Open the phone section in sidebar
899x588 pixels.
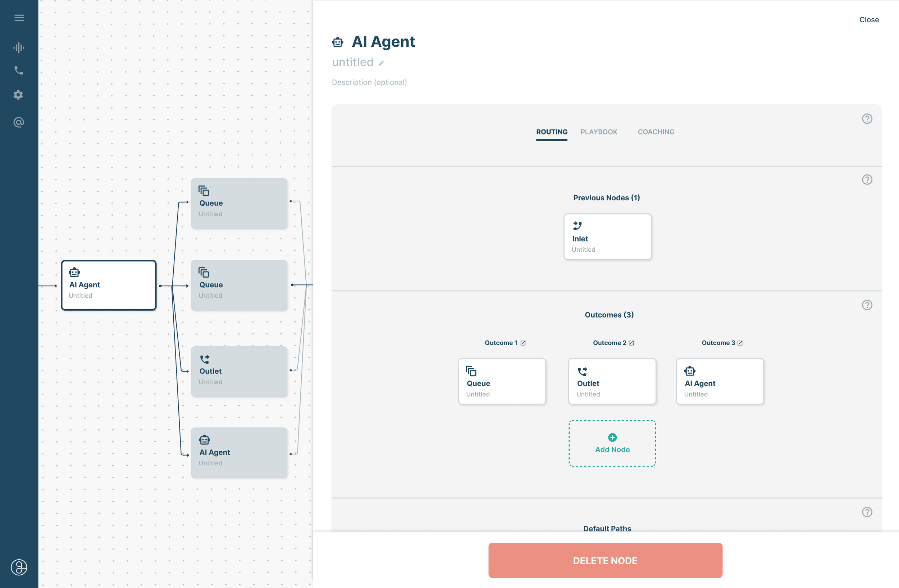19,70
